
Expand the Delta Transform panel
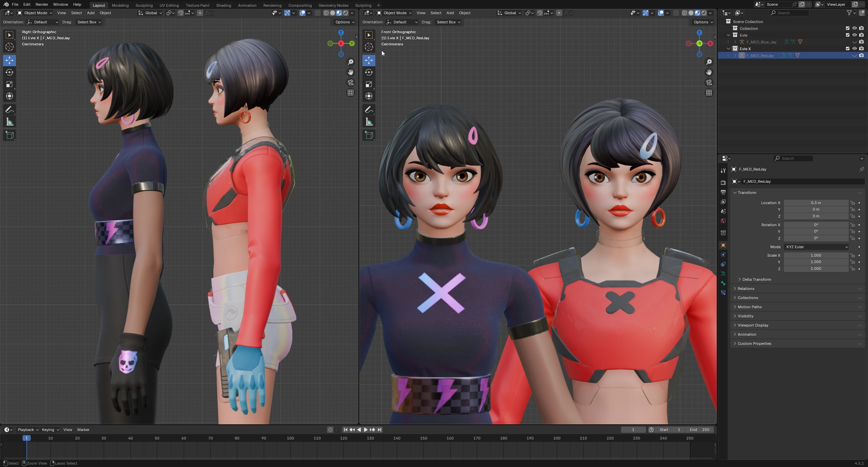756,279
